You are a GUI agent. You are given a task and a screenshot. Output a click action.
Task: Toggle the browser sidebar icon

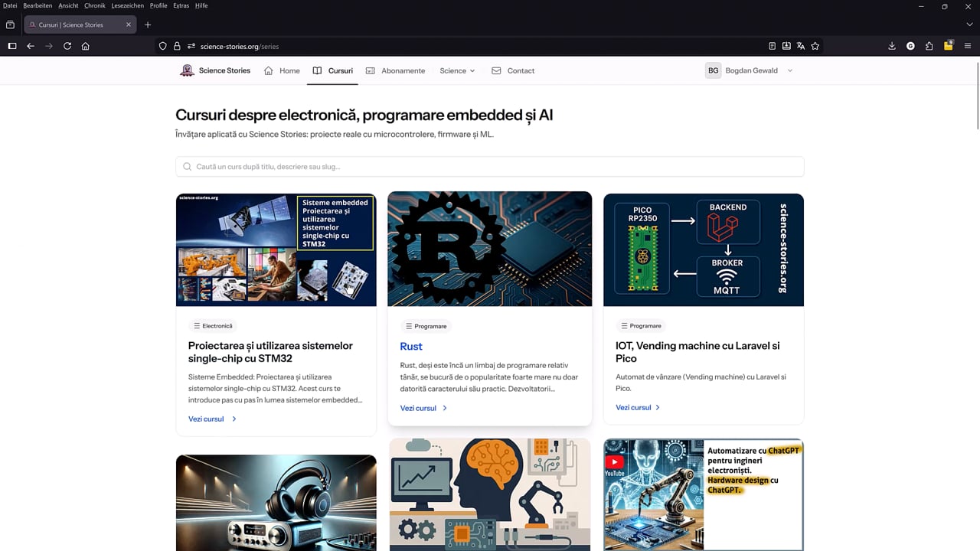coord(11,46)
